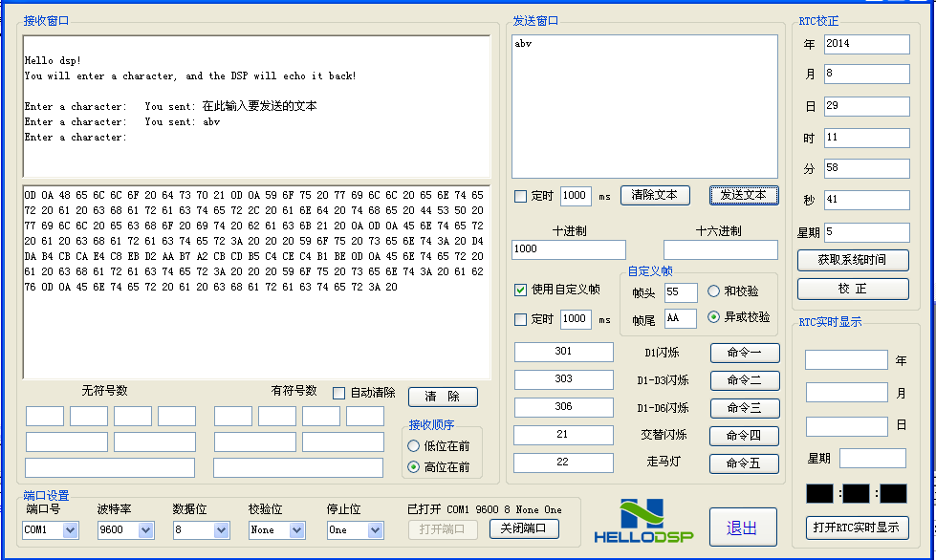Click the 年 field showing 2014
This screenshot has width=936, height=560.
[867, 44]
